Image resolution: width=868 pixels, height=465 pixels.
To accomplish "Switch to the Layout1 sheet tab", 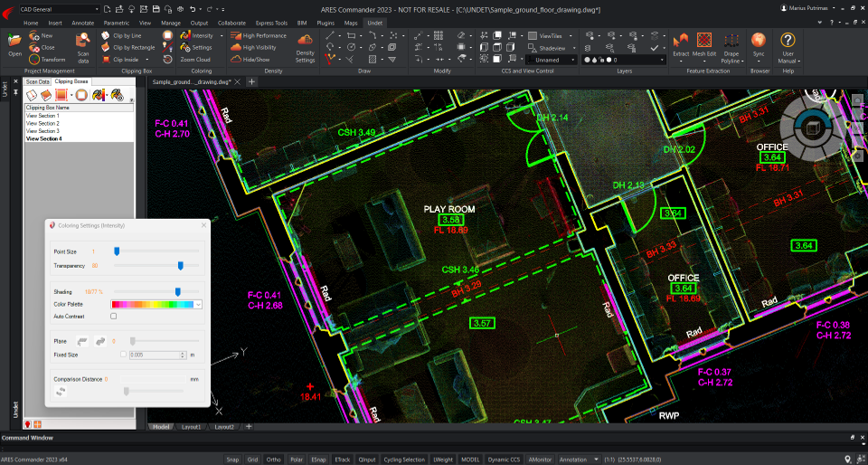I will [192, 427].
